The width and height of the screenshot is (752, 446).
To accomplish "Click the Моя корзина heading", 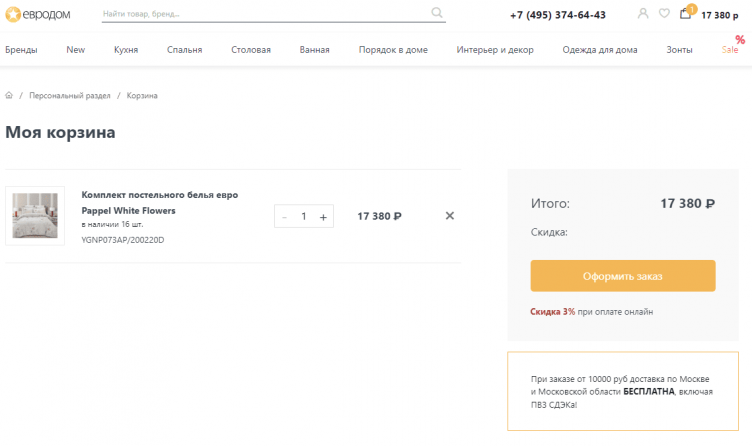I will coord(60,132).
